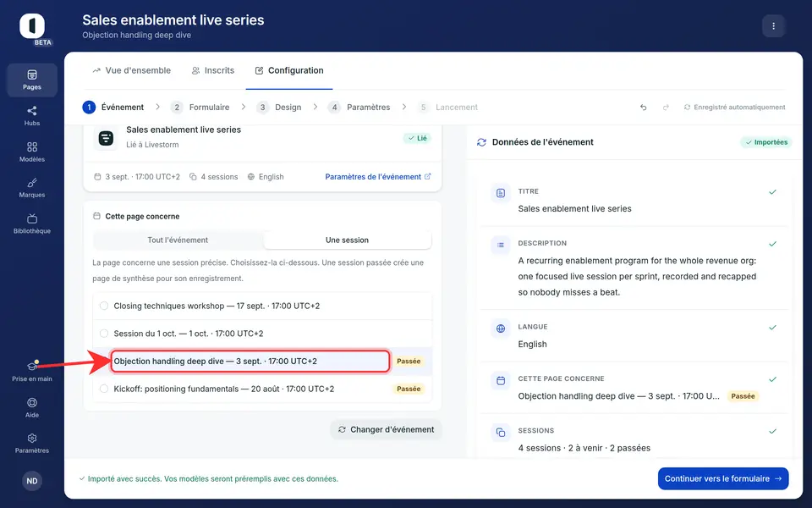This screenshot has height=508, width=812.
Task: Open the Aide help section
Action: (32, 407)
